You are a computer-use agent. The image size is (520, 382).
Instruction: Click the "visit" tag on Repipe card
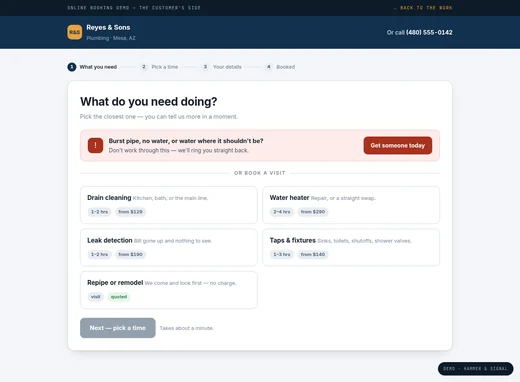coord(96,297)
